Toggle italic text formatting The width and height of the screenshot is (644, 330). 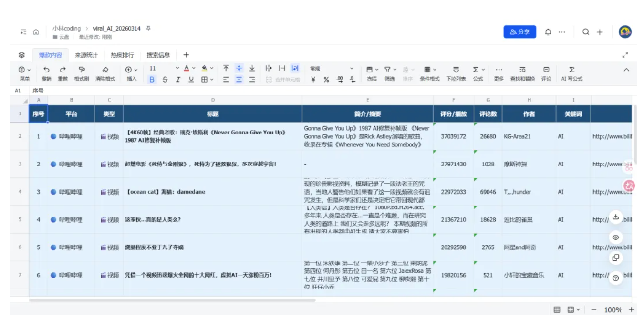click(x=178, y=80)
